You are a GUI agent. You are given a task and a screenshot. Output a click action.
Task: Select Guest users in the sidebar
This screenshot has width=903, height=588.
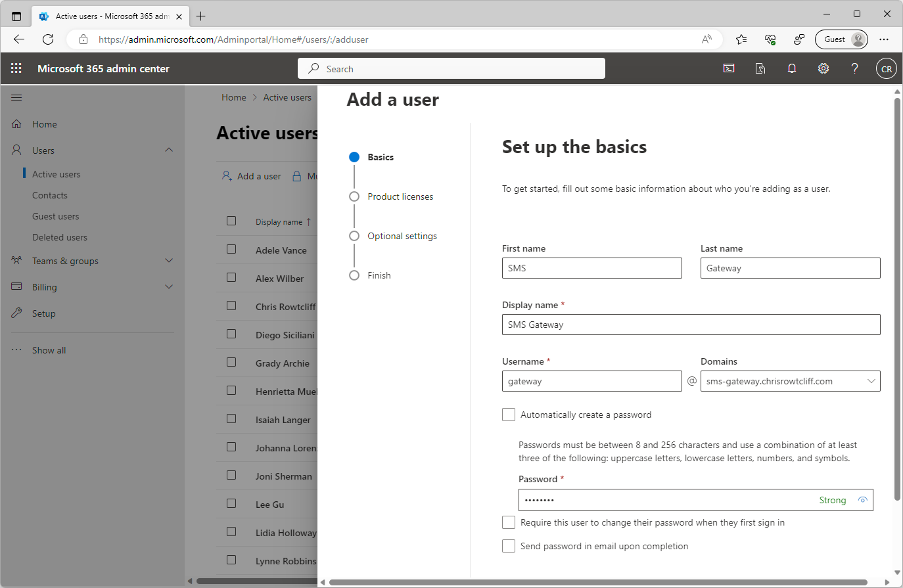56,215
